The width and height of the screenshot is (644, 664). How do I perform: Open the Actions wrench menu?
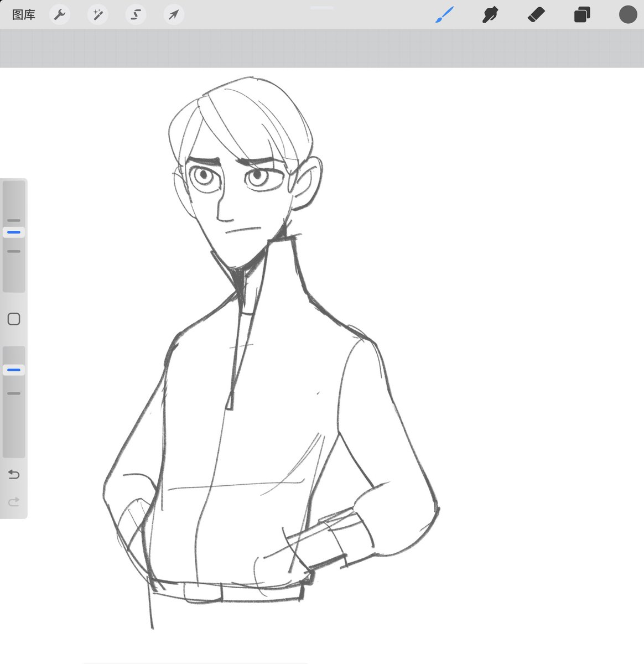pyautogui.click(x=60, y=15)
